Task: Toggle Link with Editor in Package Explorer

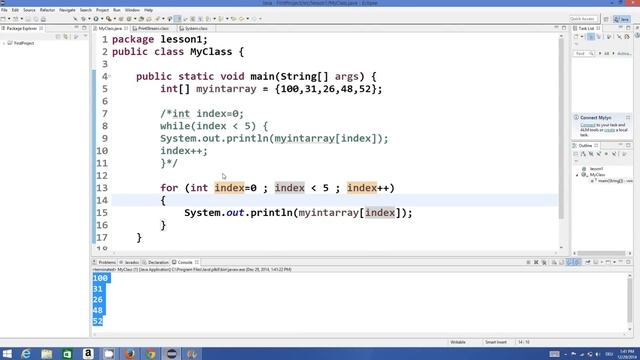Action: coord(66,36)
